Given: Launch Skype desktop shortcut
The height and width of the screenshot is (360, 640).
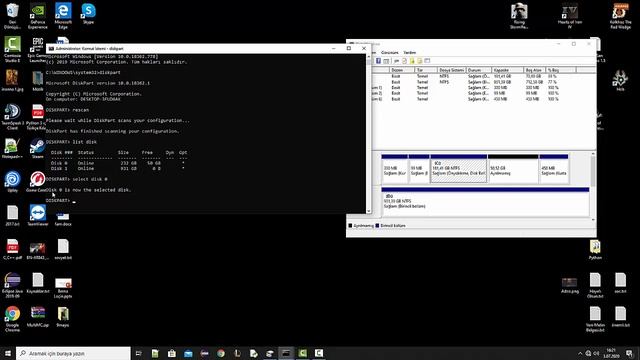Looking at the screenshot, I should [88, 13].
